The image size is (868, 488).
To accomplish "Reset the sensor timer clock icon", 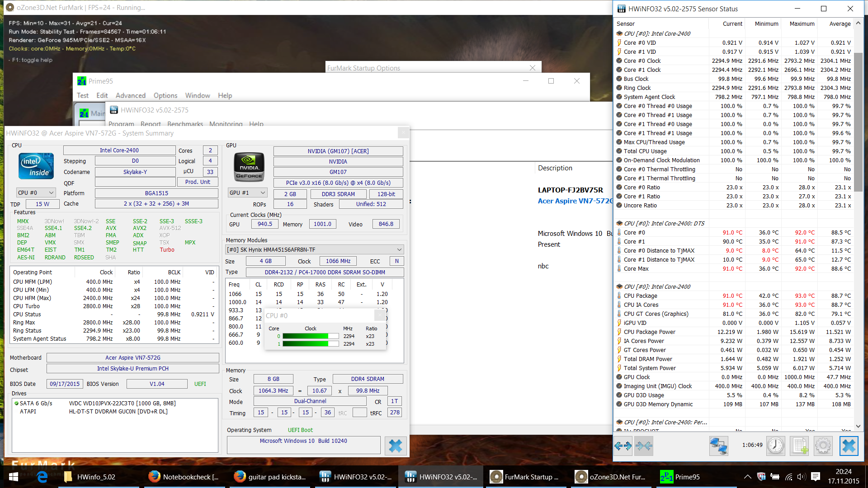I will (x=775, y=446).
